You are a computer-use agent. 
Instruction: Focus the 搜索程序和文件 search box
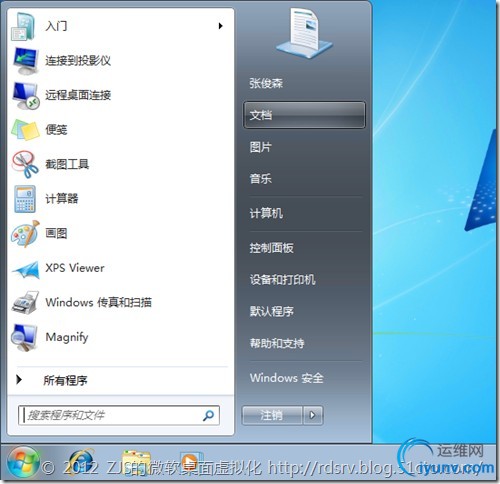[119, 415]
